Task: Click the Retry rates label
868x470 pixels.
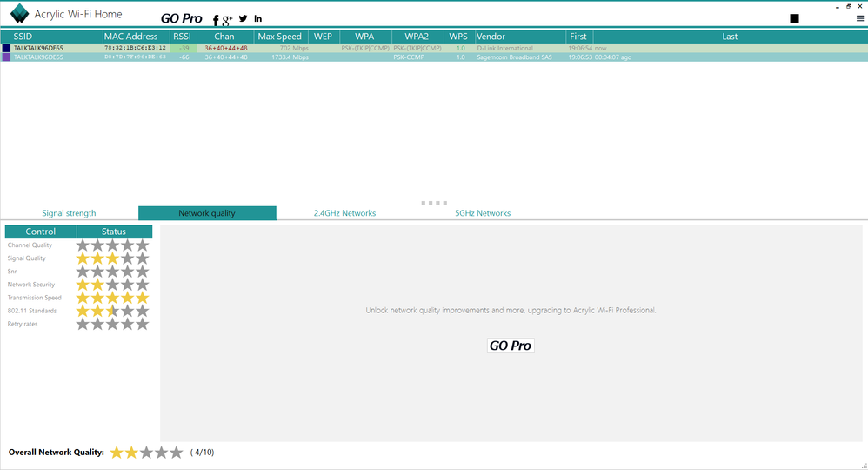Action: (x=23, y=325)
